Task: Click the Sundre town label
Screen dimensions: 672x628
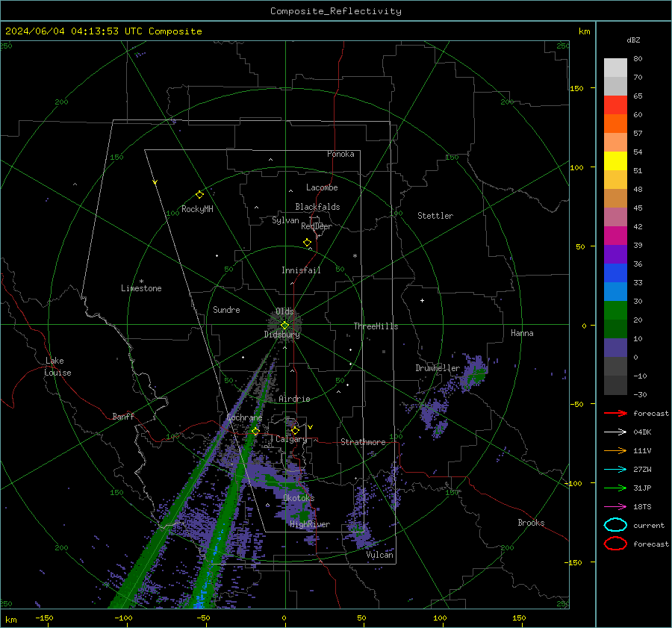Action: [226, 309]
